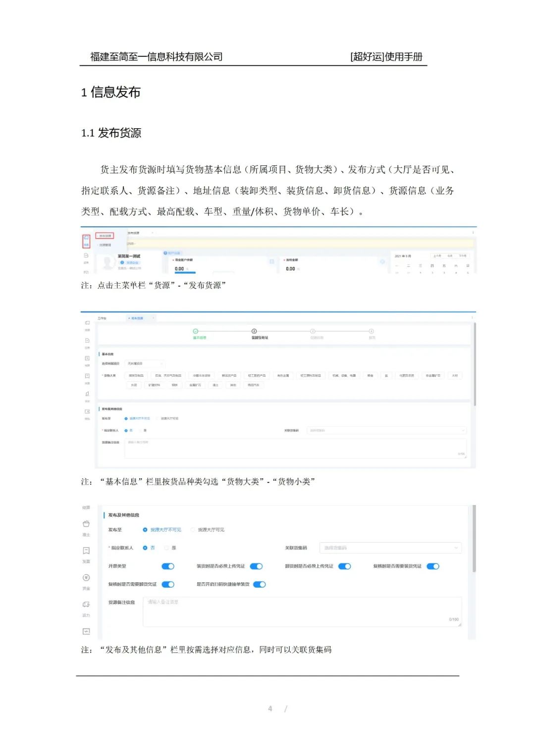Viewport: 535px width, 756px height.
Task: Open the 选择货集码 selector chevron
Action: click(x=455, y=547)
